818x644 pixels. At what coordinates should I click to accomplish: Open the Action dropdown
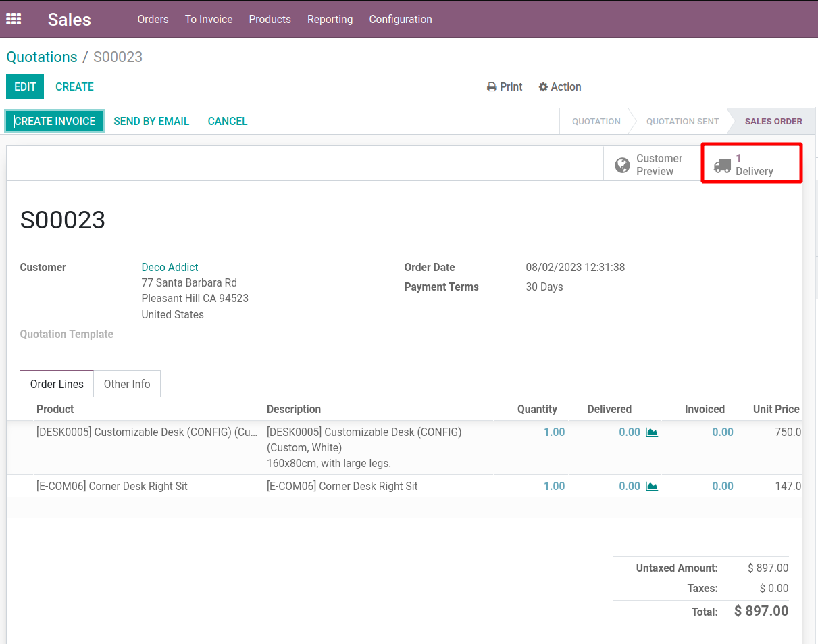click(560, 86)
